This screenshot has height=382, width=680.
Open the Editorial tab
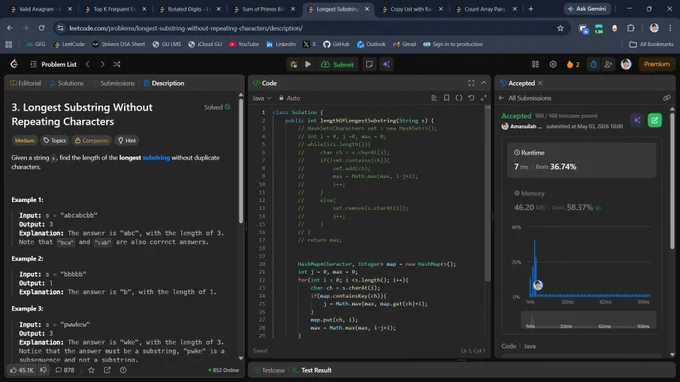point(25,83)
